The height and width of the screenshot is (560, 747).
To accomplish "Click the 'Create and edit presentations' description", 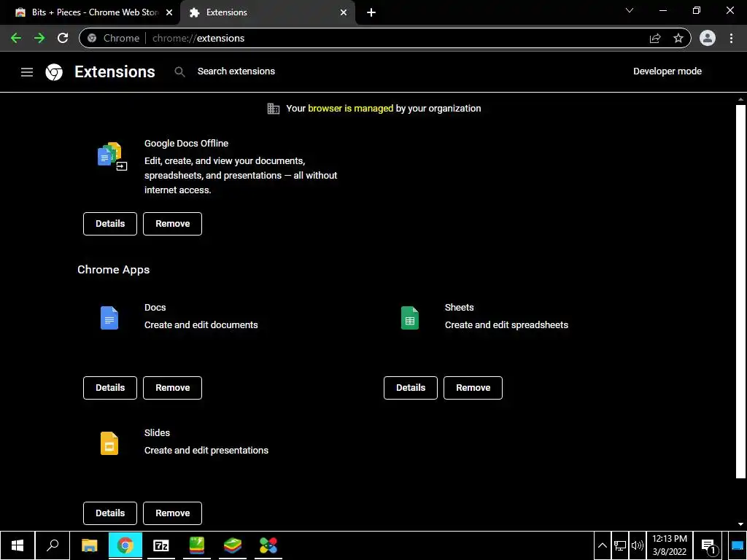I will point(206,451).
